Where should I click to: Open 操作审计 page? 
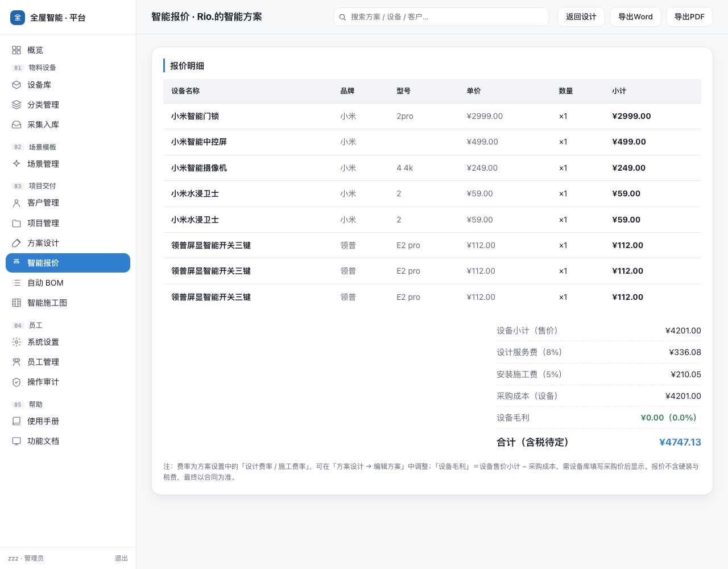68,382
